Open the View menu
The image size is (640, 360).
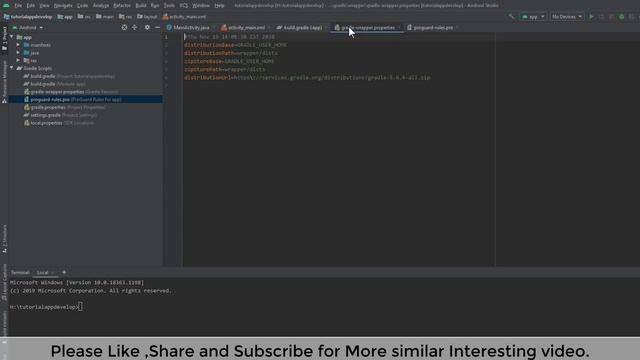point(44,6)
